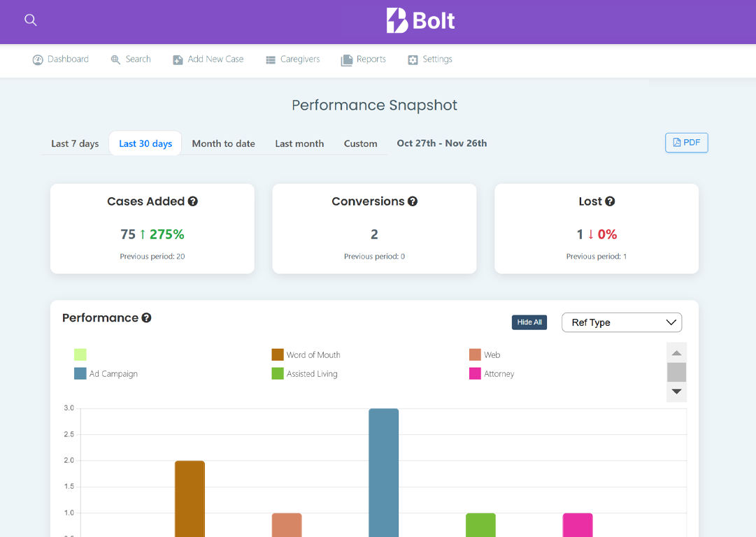
Task: Open the Performance chart help icon
Action: click(x=145, y=317)
